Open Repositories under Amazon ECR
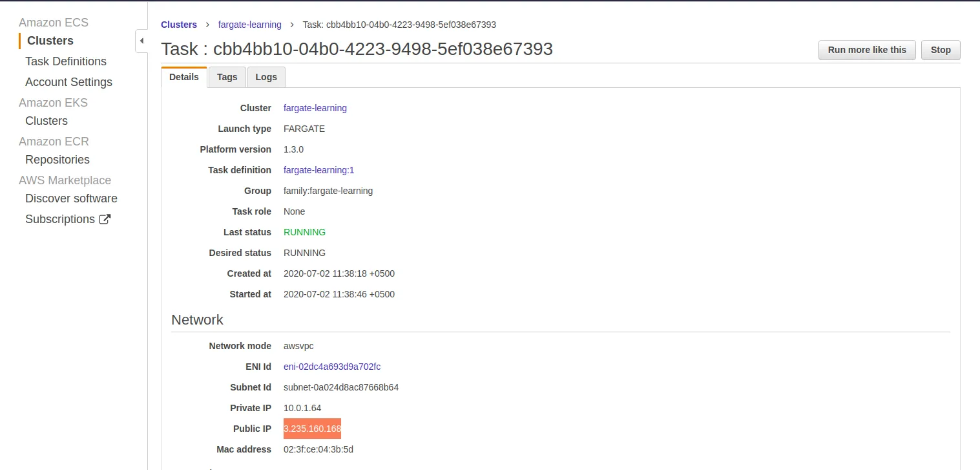980x470 pixels. (x=57, y=160)
